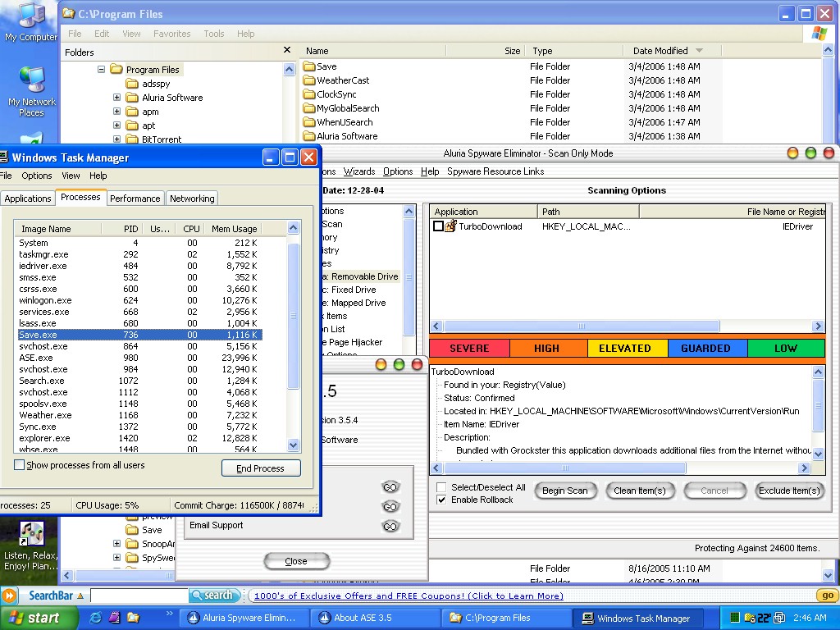Click the first GO button in About dialog
The image size is (840, 630).
point(390,487)
